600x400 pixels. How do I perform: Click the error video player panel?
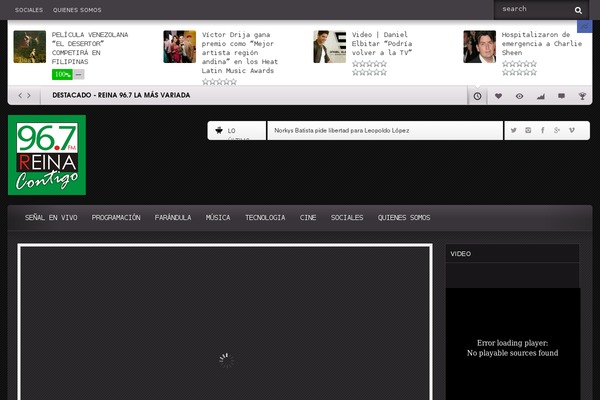tap(513, 344)
